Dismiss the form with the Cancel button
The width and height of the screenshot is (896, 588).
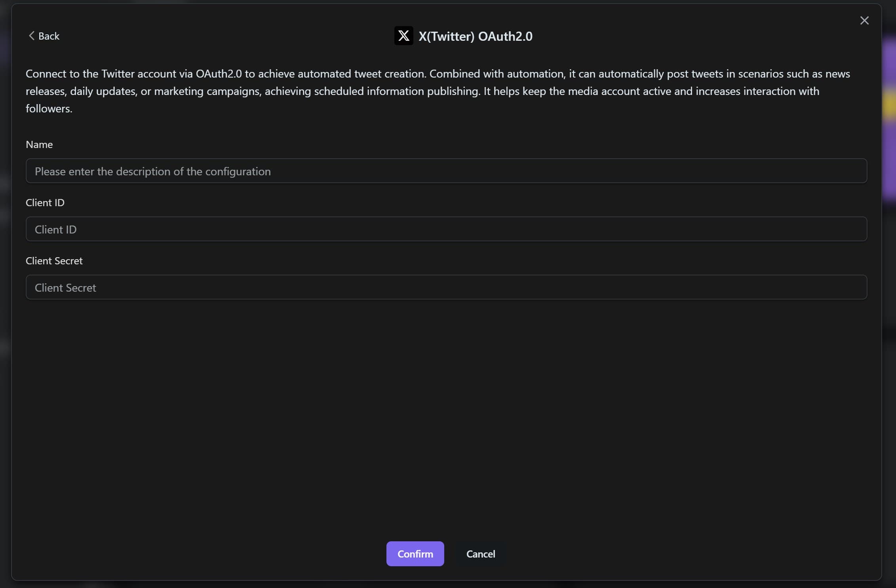coord(480,554)
